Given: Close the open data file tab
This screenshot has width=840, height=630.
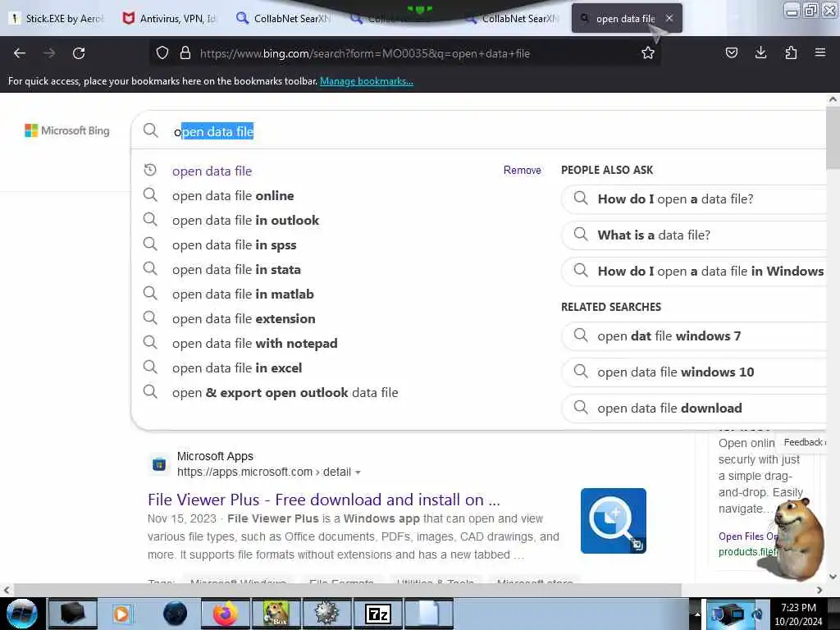Looking at the screenshot, I should [669, 18].
